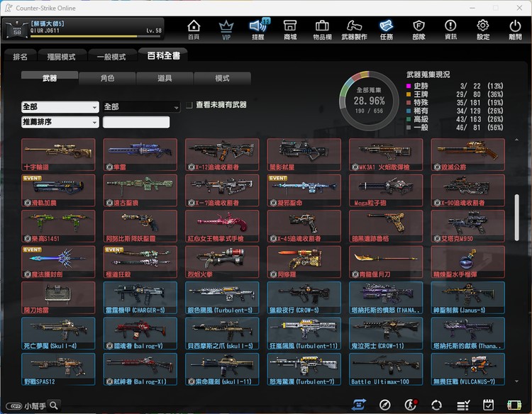Open the 紅心女王鴨掌式手槍 weapon card
532x414 pixels.
pyautogui.click(x=222, y=226)
